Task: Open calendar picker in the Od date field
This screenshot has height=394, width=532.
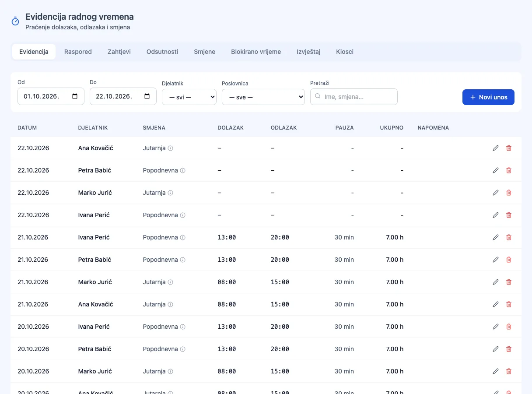Action: tap(75, 96)
